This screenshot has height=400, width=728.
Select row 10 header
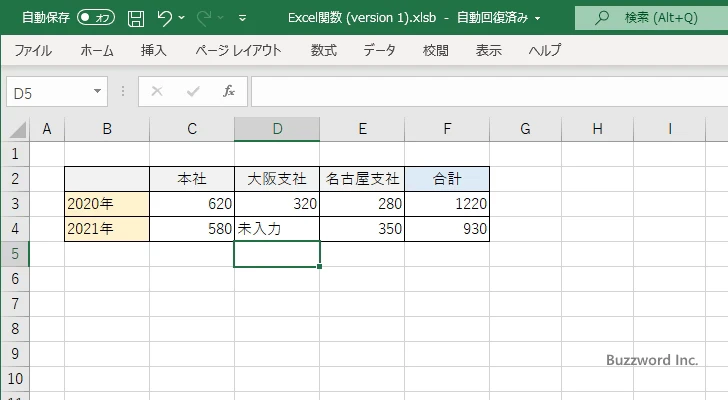click(x=15, y=379)
